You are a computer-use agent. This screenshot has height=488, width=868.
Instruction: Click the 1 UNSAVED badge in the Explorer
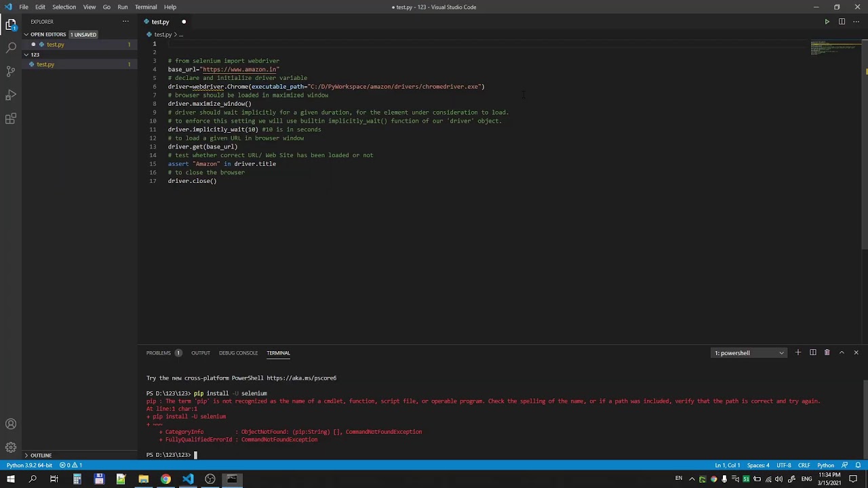(x=83, y=35)
